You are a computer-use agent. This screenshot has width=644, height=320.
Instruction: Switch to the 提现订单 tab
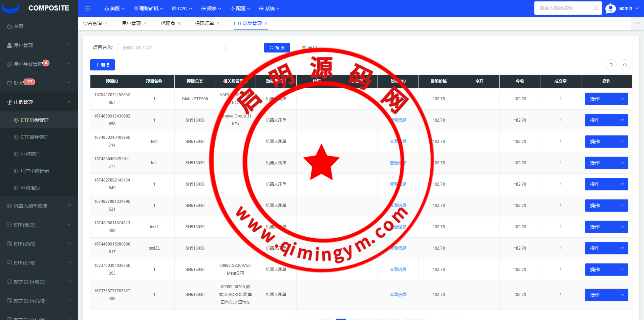tap(204, 23)
